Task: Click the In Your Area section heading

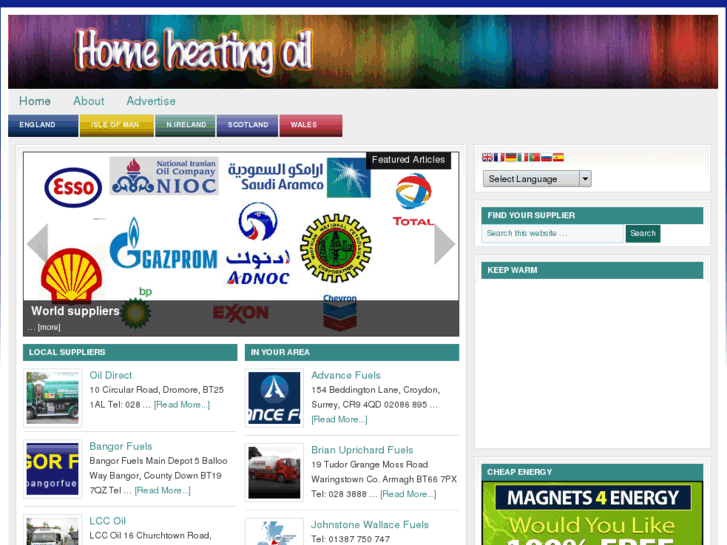Action: [352, 352]
